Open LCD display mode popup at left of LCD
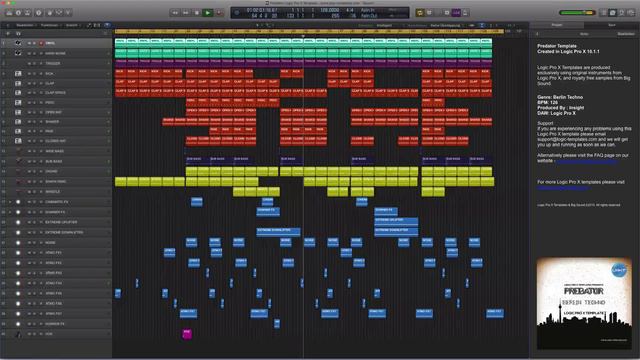Image resolution: width=640 pixels, height=360 pixels. point(236,13)
